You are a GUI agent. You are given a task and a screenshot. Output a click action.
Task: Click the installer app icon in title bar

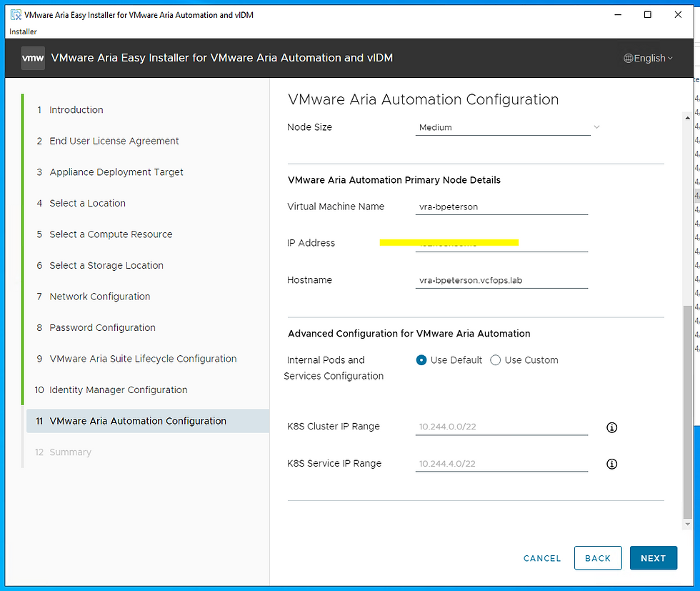point(16,15)
